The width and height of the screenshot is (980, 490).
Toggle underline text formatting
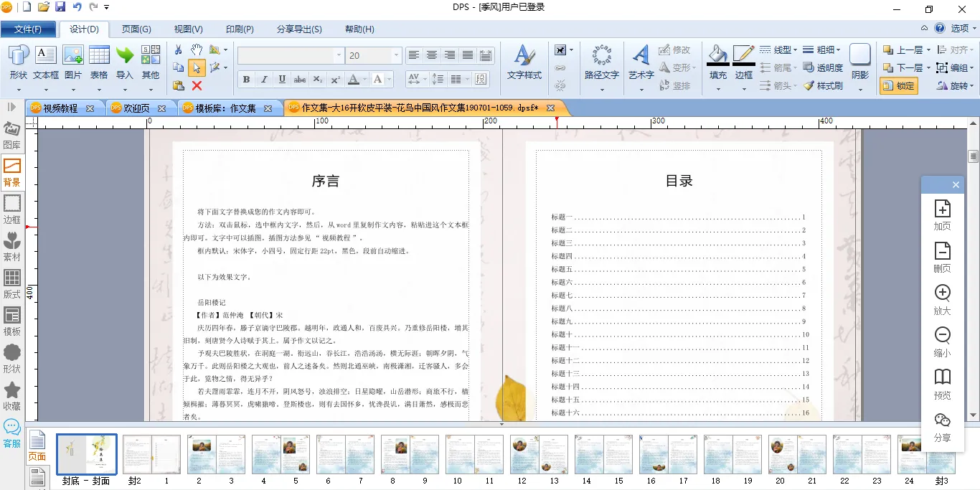[x=282, y=79]
